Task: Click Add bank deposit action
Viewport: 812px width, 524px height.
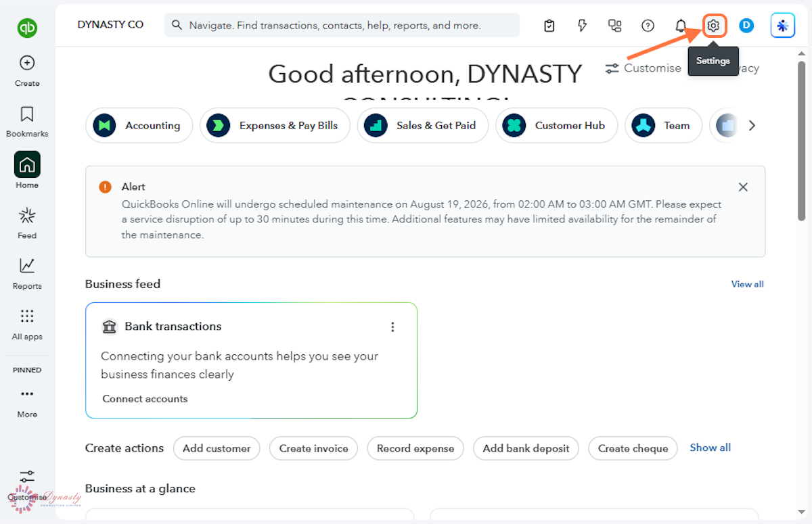Action: coord(526,448)
